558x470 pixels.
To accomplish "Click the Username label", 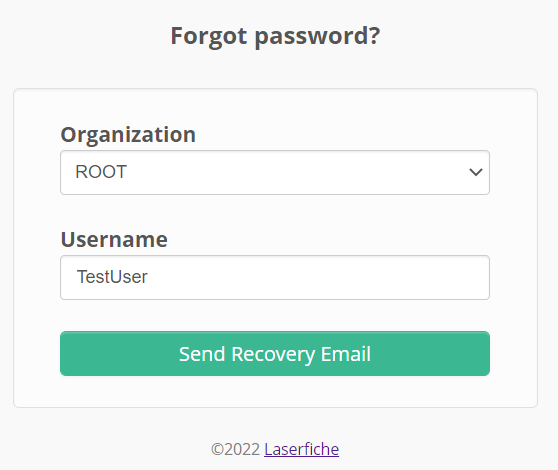I will [x=114, y=239].
